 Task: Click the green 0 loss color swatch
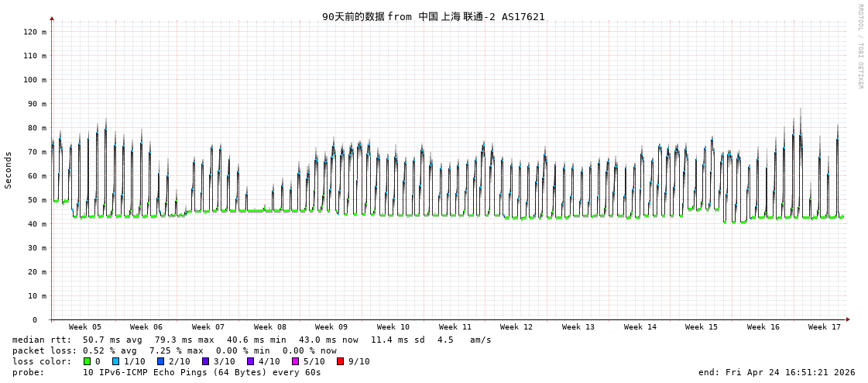[x=87, y=361]
